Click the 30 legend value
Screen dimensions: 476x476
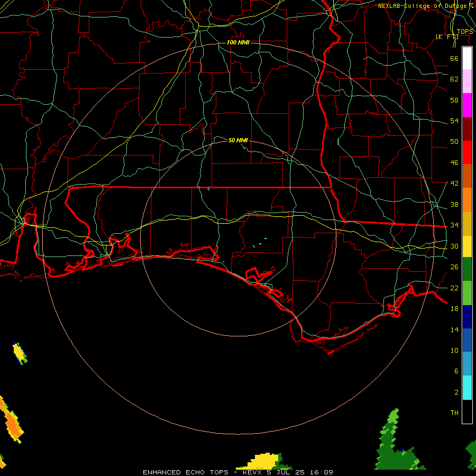454,246
